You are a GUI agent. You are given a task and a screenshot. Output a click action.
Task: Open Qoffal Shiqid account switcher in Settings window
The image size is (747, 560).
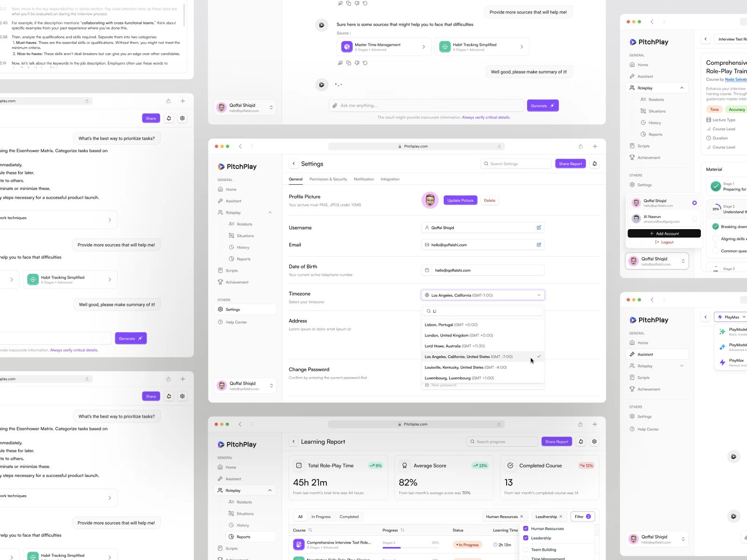[246, 385]
